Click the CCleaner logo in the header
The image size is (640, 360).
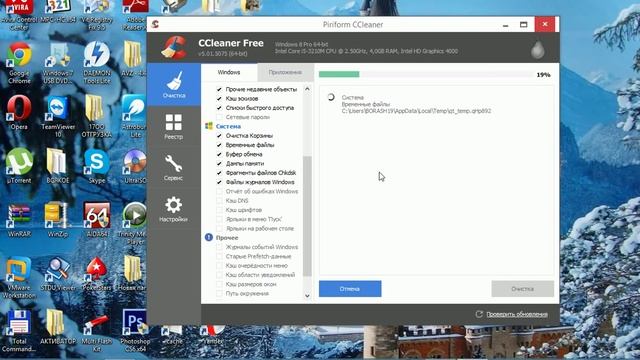pyautogui.click(x=174, y=47)
